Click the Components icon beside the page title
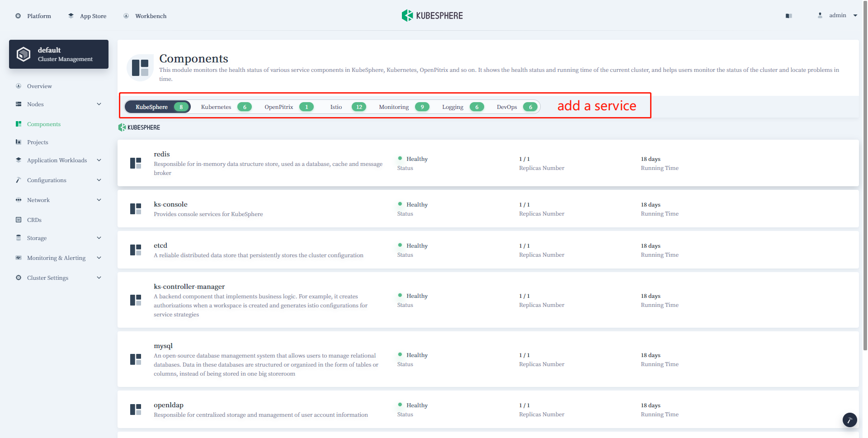The height and width of the screenshot is (438, 868). point(140,67)
